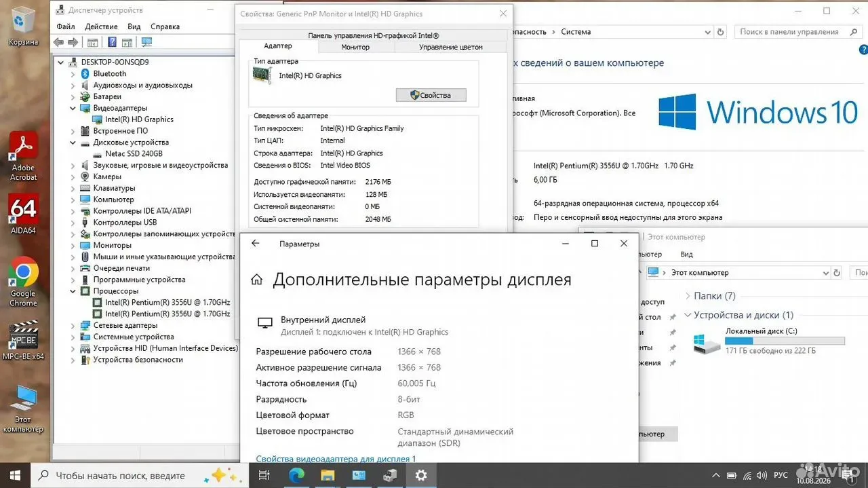This screenshot has width=868, height=488.
Task: Select the Клавиатуры tree row
Action: click(x=108, y=188)
